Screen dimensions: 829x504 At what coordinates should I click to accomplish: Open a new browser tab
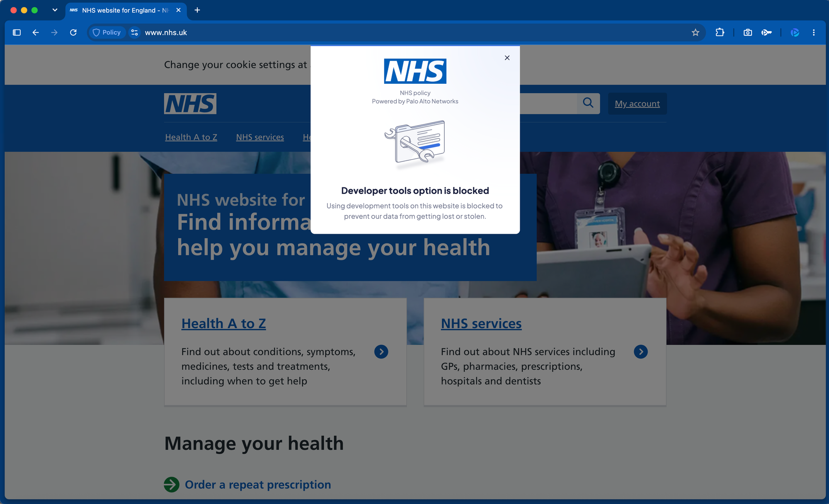[197, 10]
